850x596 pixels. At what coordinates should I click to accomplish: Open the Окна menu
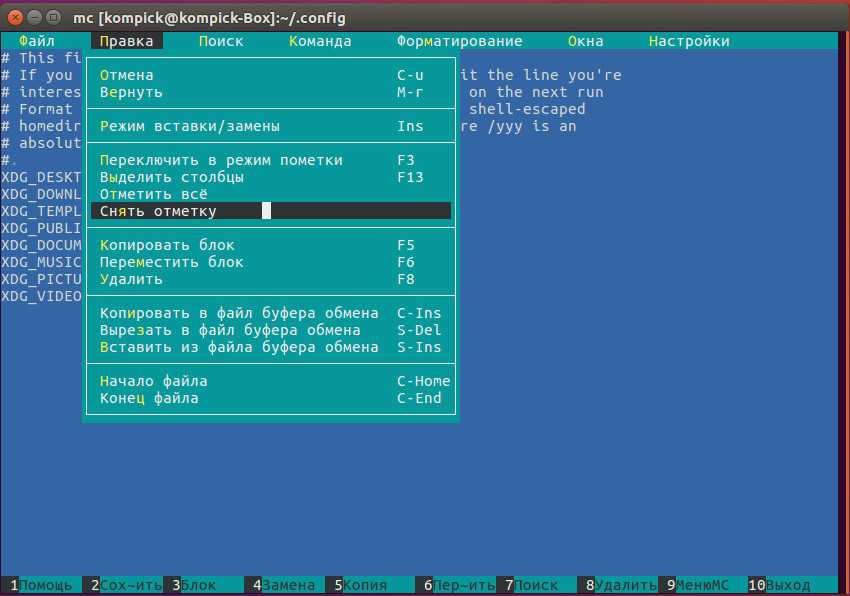(585, 41)
